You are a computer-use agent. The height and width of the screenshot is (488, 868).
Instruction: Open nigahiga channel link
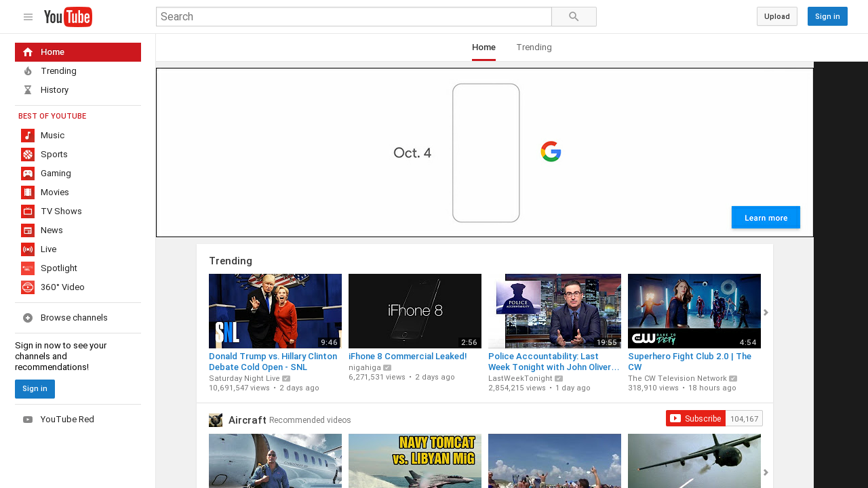tap(365, 368)
